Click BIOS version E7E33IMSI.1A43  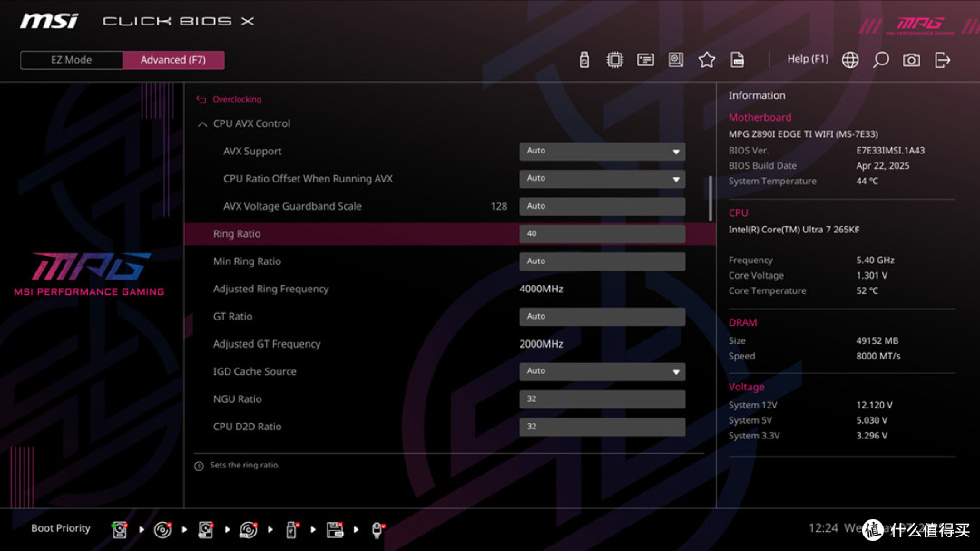click(891, 150)
